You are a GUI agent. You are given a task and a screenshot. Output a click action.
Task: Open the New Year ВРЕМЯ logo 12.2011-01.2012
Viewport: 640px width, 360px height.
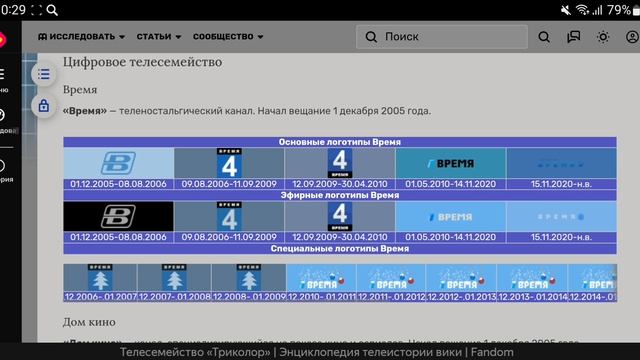391,278
